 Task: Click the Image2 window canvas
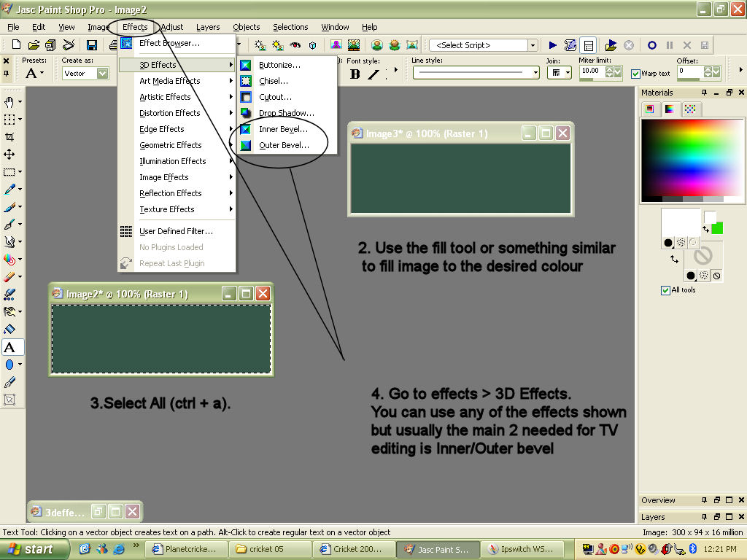161,339
